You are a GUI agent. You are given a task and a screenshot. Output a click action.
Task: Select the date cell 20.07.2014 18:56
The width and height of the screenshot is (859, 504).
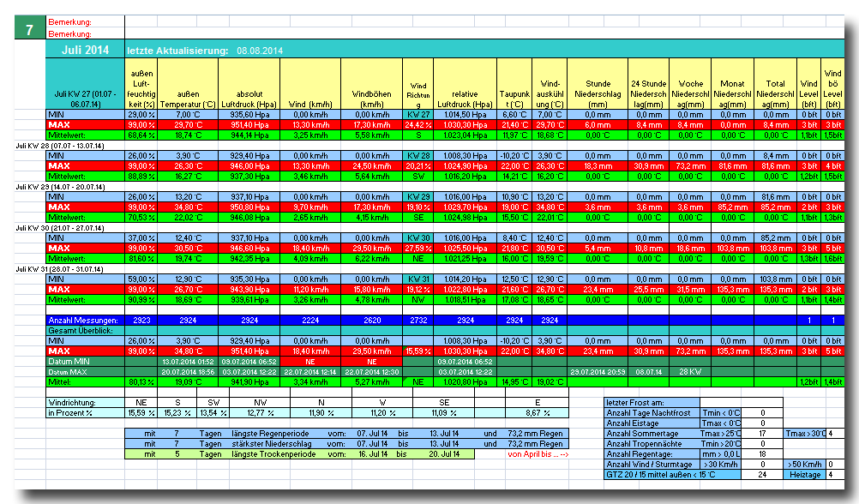[x=188, y=372]
